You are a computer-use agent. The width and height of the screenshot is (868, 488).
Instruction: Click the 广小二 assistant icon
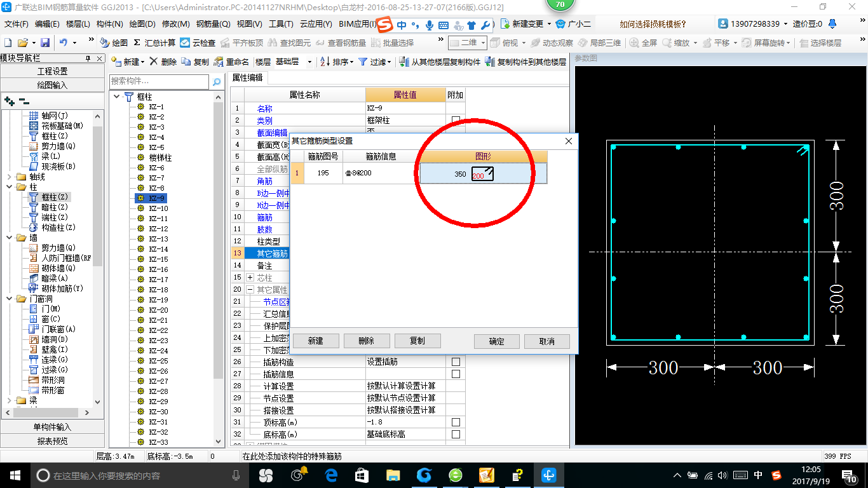click(x=573, y=24)
